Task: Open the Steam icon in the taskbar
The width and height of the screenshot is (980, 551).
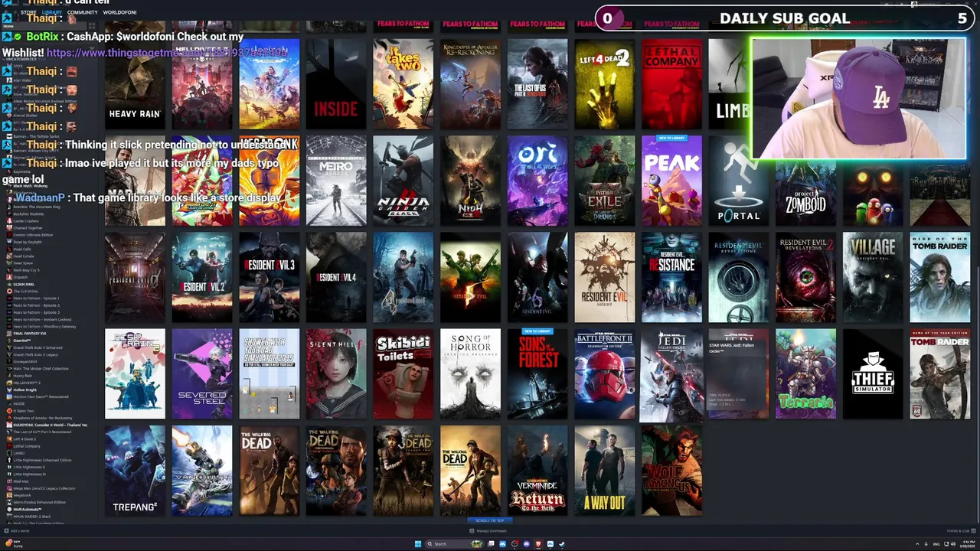Action: [x=562, y=544]
